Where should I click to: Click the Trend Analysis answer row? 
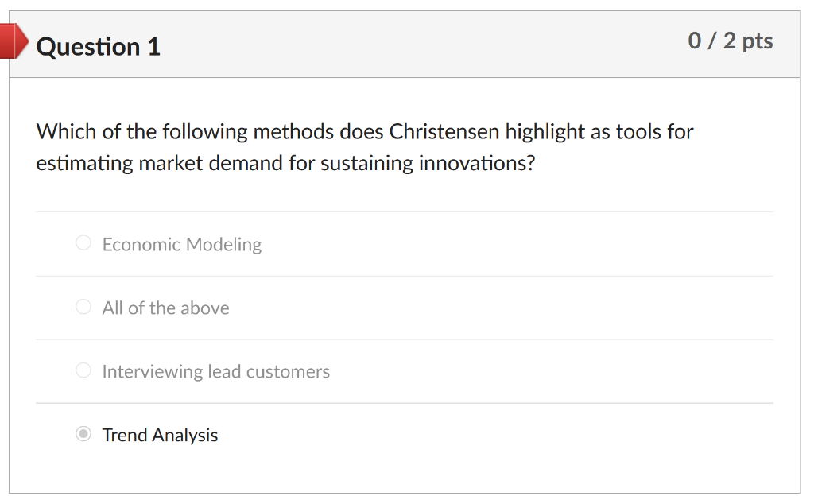404,435
